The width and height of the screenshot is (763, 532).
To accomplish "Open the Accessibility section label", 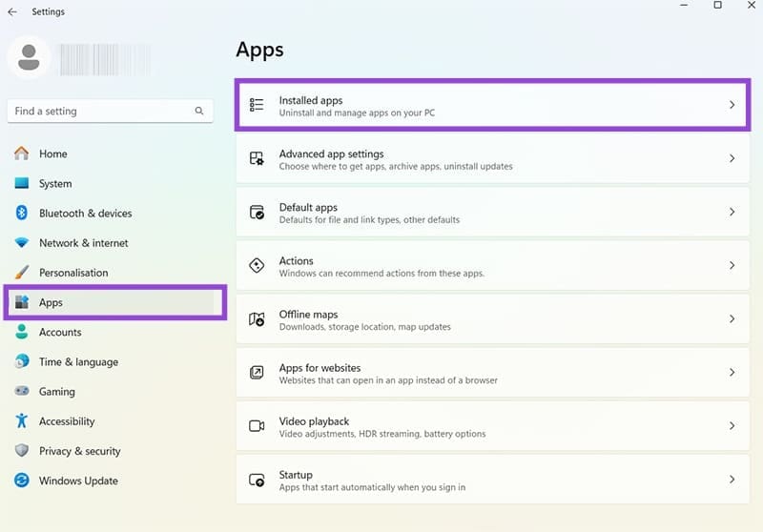I will [67, 421].
